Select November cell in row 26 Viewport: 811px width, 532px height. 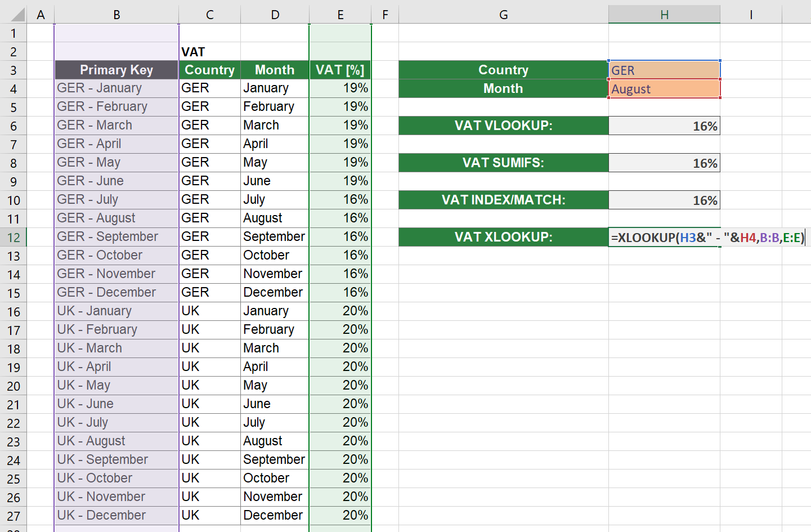275,497
